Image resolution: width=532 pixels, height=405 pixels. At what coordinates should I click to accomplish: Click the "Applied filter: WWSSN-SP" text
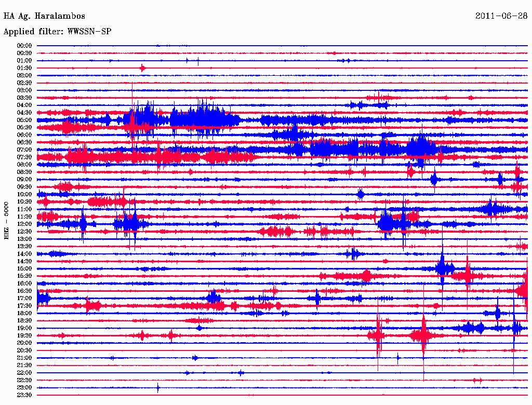point(57,32)
